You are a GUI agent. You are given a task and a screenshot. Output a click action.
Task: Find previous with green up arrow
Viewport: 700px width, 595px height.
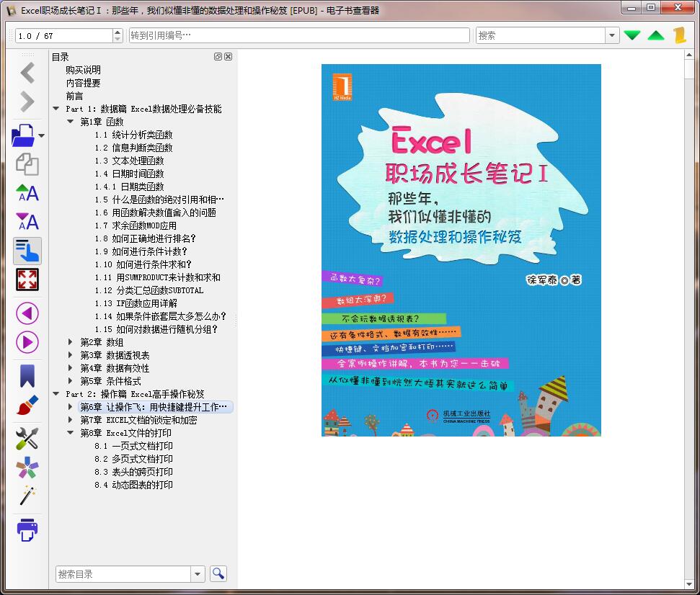tap(656, 35)
